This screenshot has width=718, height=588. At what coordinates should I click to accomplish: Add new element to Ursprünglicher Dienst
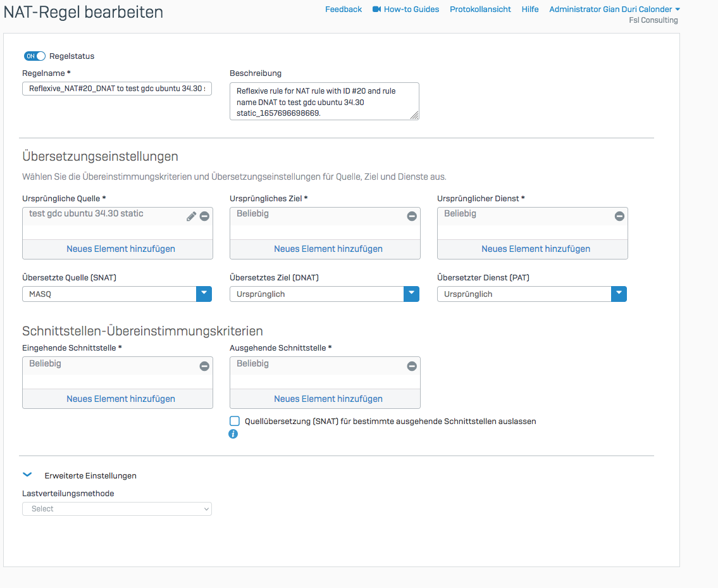[535, 249]
